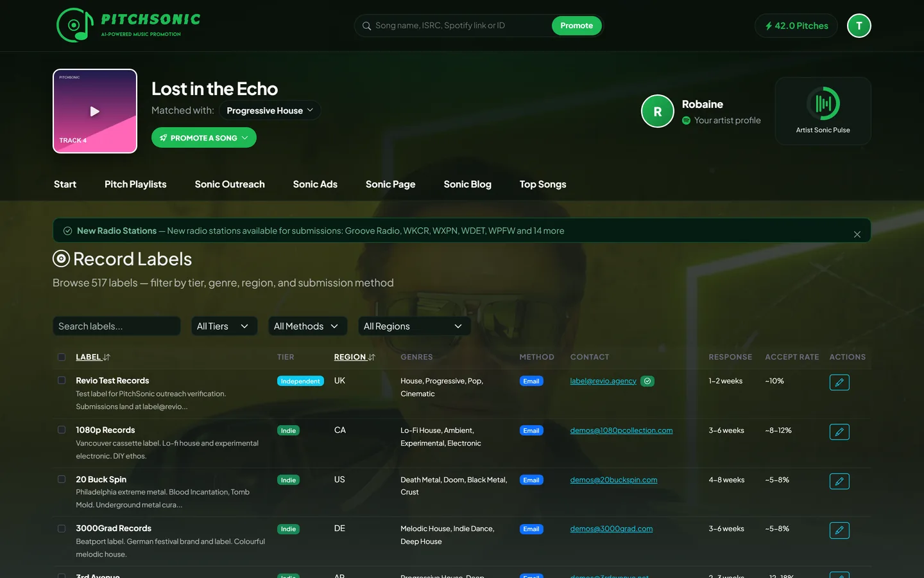The height and width of the screenshot is (578, 924).
Task: Click the PitchSonic logo icon
Action: pos(75,26)
